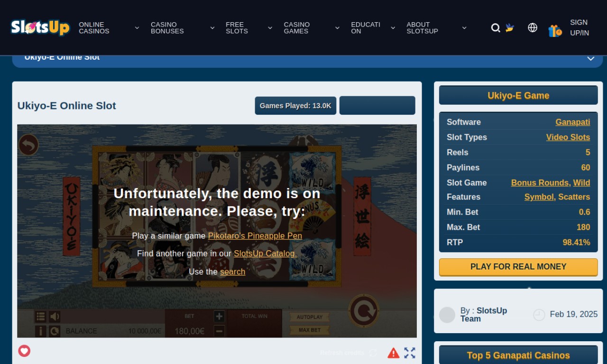Open the SlotsUp Catalog link
The width and height of the screenshot is (607, 364).
(266, 254)
